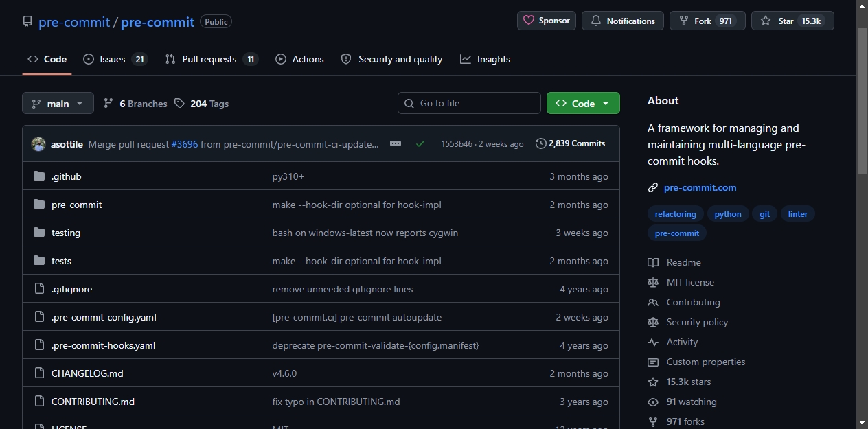Open the Pull requests tab
This screenshot has height=429, width=868.
point(212,59)
